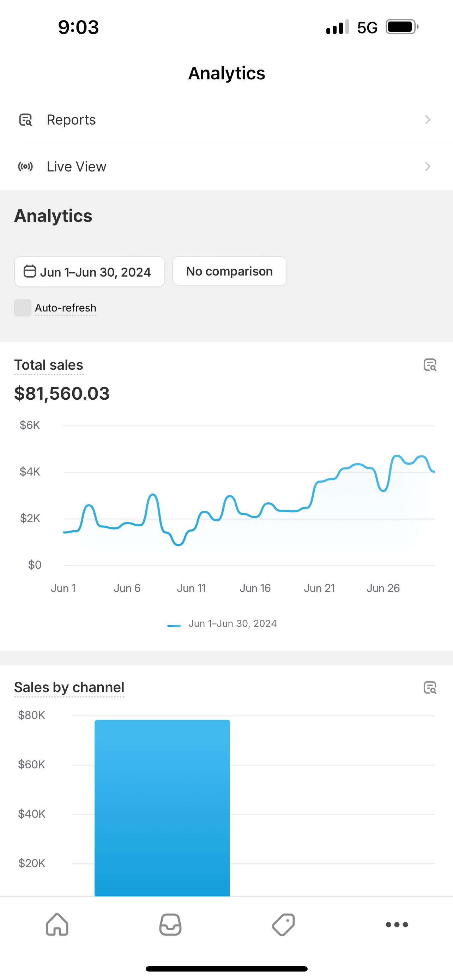453x980 pixels.
Task: Tap the blue sales channel bar
Action: pos(162,806)
